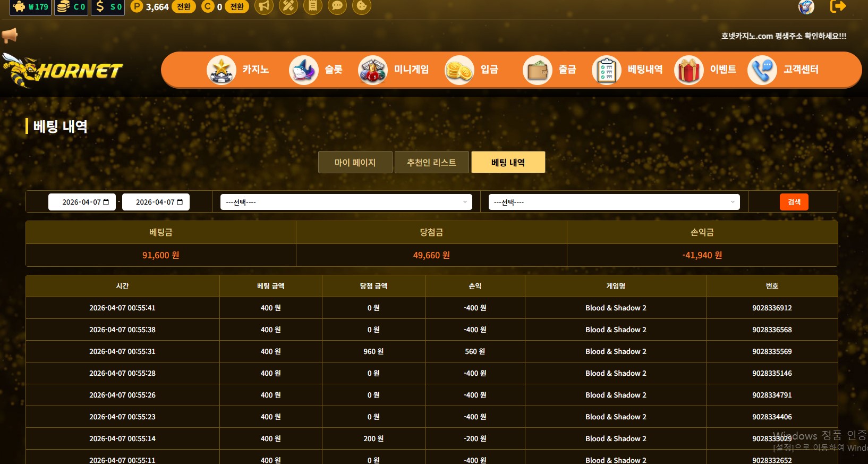The width and height of the screenshot is (868, 464).
Task: Open the speech bubble chat icon
Action: 337,6
